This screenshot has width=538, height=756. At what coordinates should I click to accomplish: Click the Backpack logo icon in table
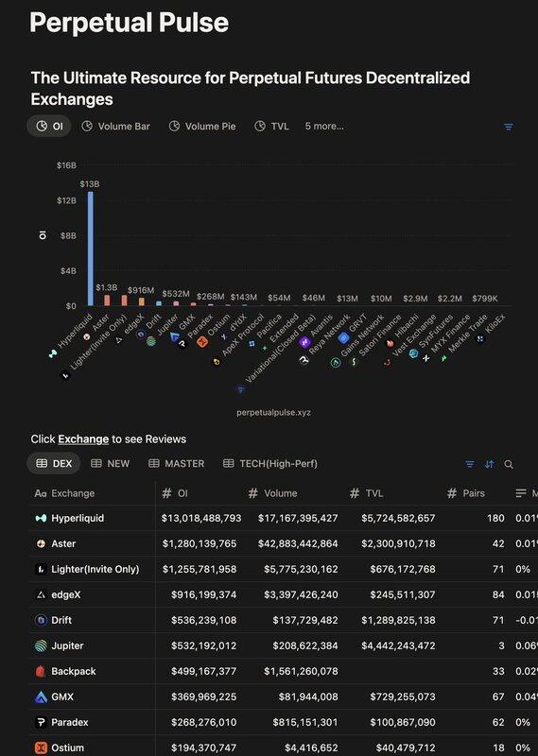(41, 671)
